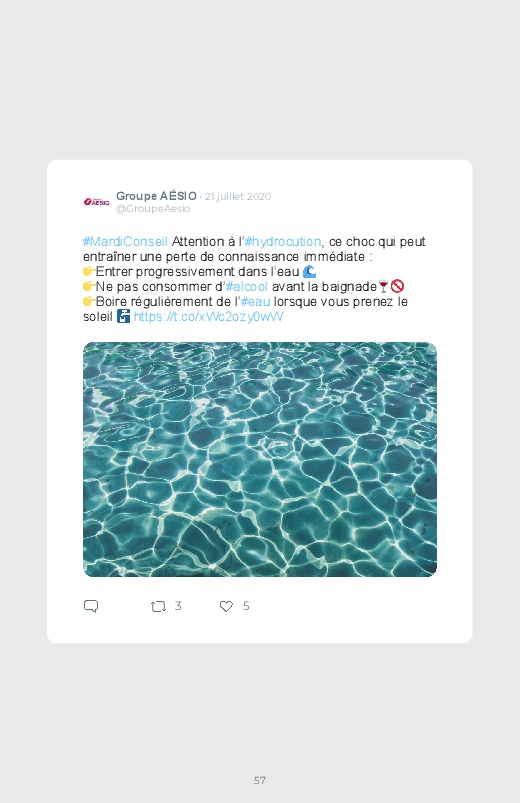Image resolution: width=520 pixels, height=803 pixels.
Task: Open the #MardiConseil hashtag
Action: (126, 241)
